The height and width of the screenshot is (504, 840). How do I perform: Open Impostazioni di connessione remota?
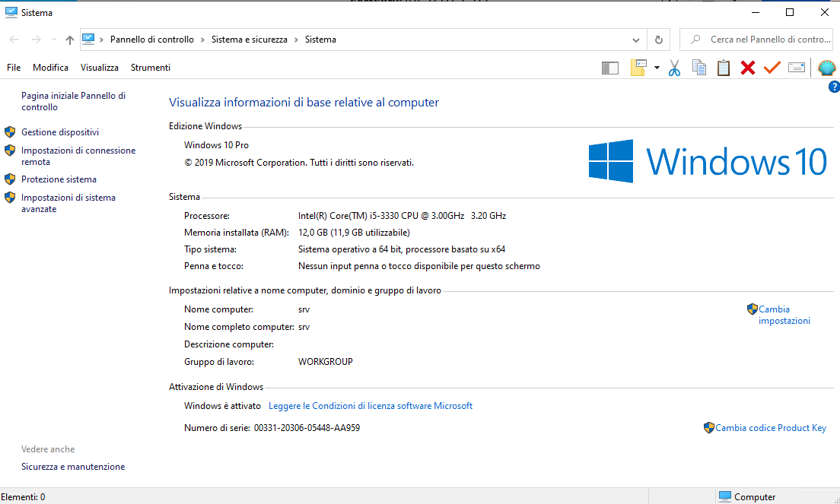(x=78, y=157)
